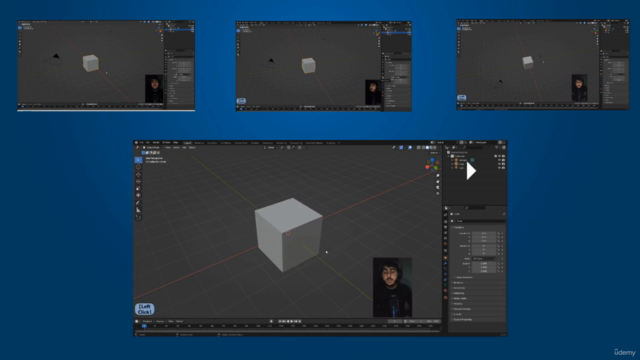Click the viewport zoom icon

pos(438,176)
